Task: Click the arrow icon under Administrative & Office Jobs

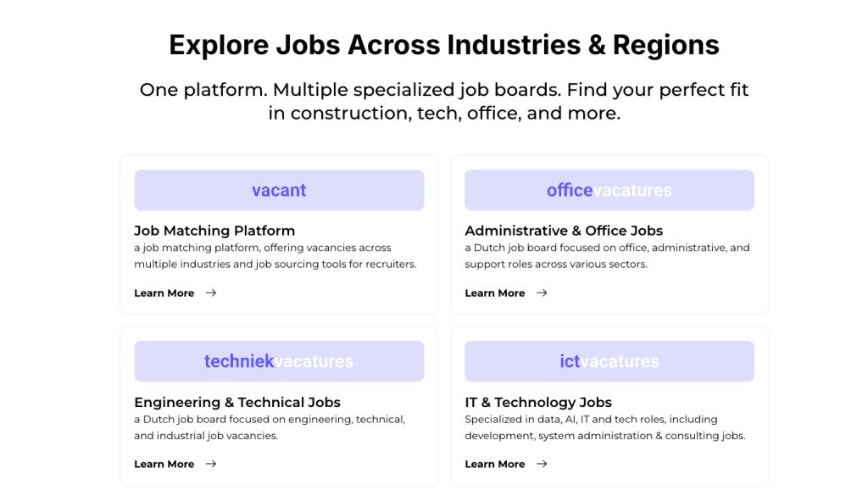Action: tap(542, 293)
